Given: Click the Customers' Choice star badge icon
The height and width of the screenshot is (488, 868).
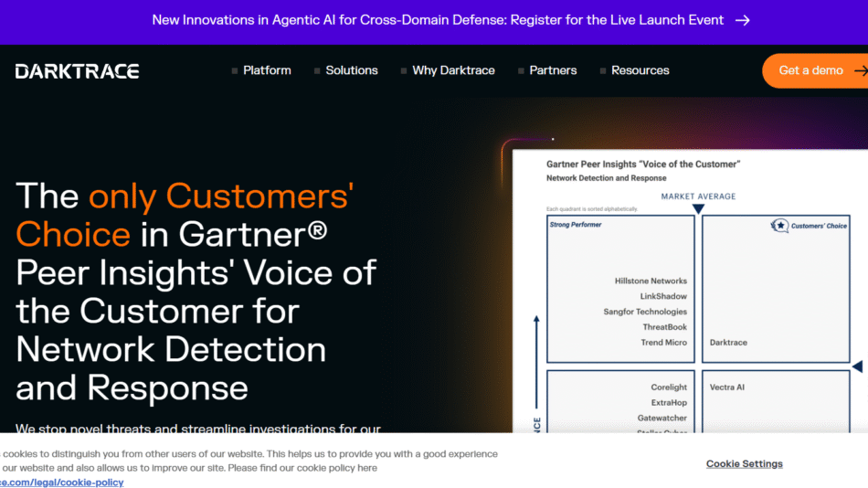Looking at the screenshot, I should (x=779, y=225).
